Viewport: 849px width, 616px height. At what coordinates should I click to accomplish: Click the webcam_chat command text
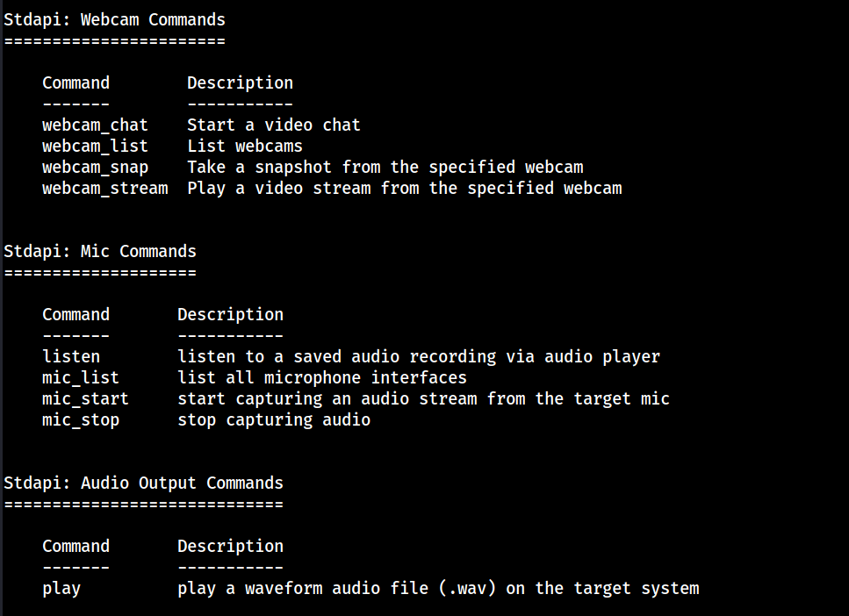tap(95, 125)
